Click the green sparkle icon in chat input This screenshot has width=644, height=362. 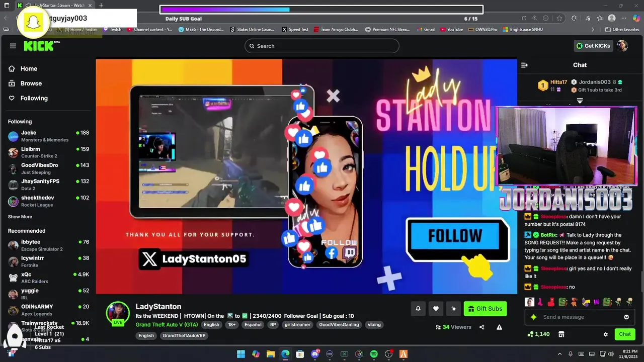pos(534,317)
